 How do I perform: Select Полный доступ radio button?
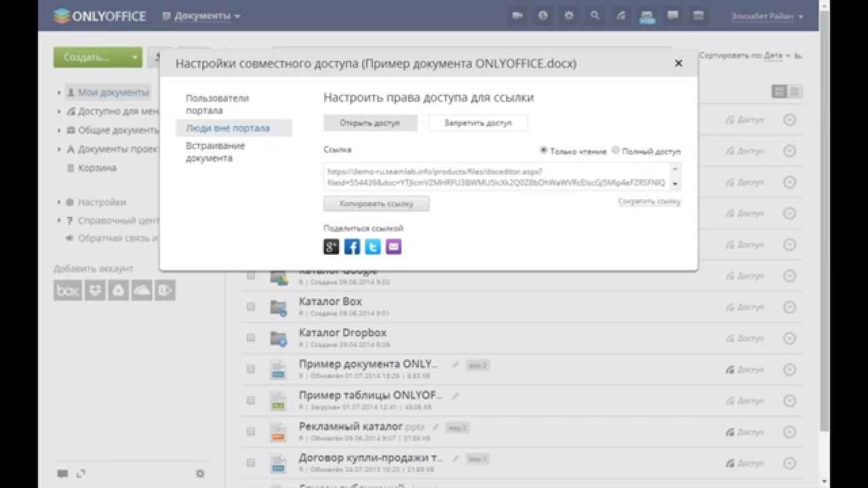616,150
